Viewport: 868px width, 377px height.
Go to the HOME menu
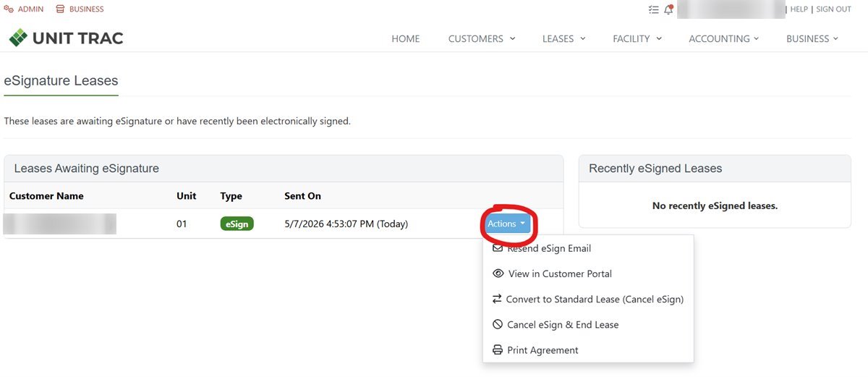coord(406,39)
